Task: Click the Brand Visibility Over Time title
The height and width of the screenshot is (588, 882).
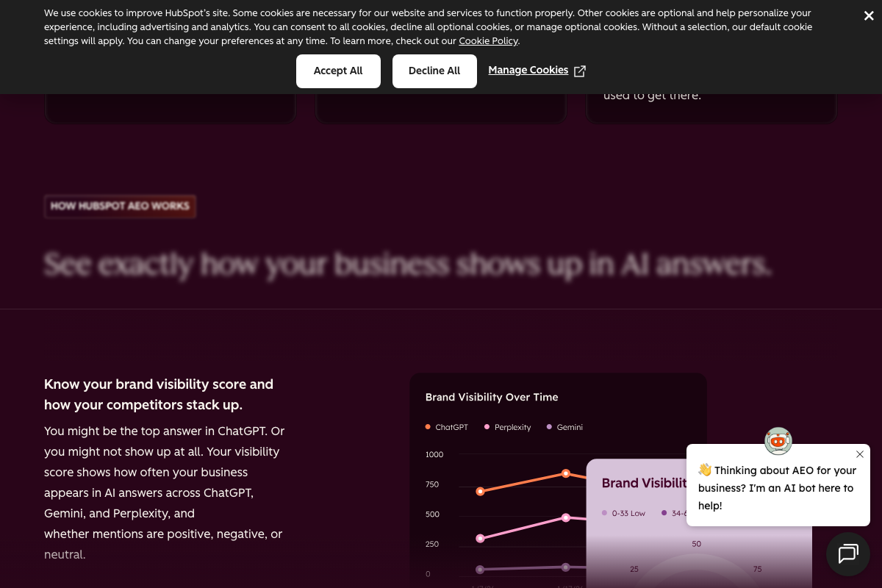Action: tap(492, 397)
